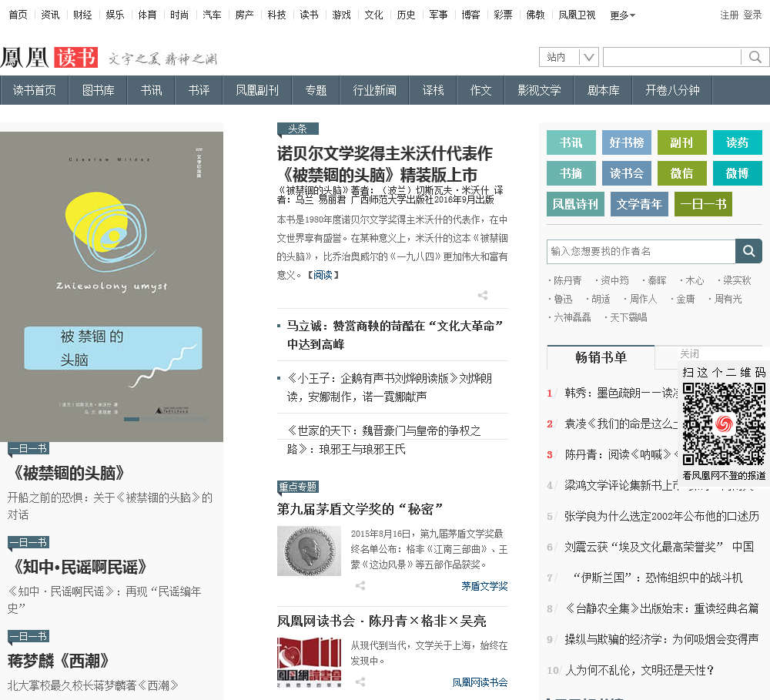Open 科技 in the top site menu
This screenshot has width=770, height=700.
[x=276, y=15]
